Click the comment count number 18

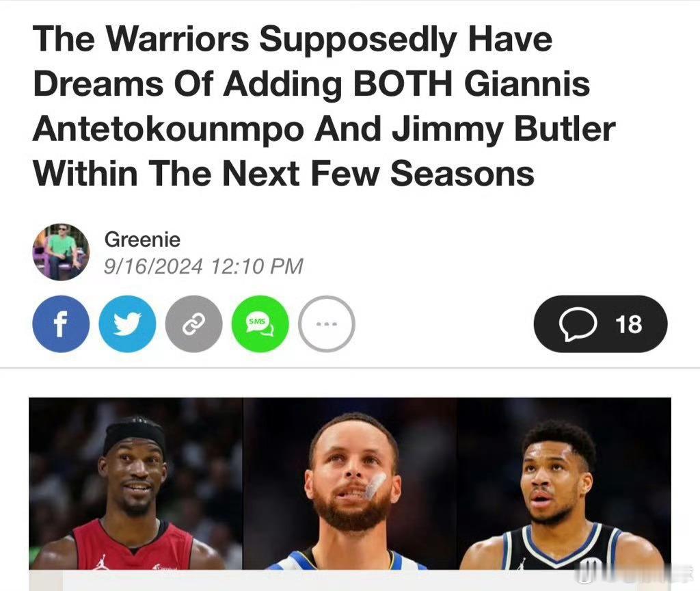[x=629, y=324]
